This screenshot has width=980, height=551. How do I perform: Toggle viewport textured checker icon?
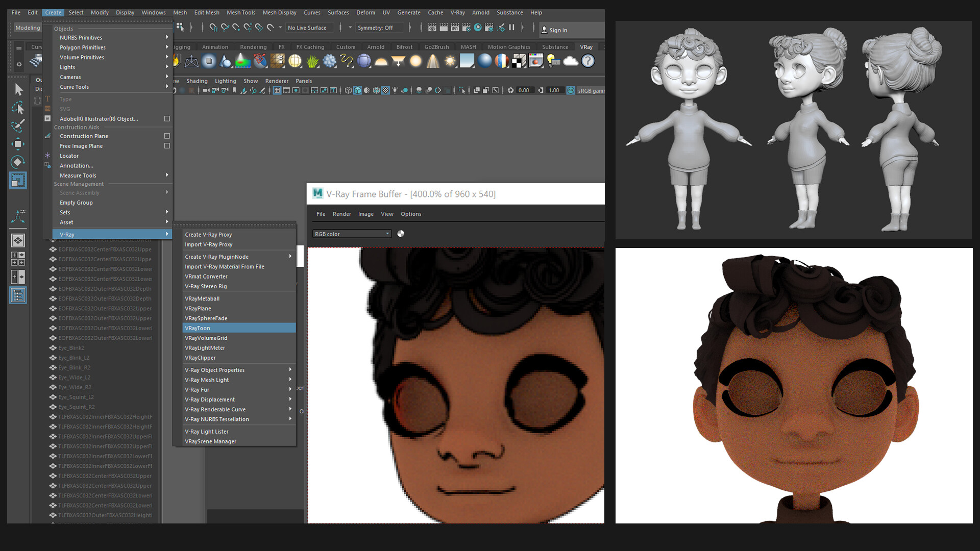click(x=386, y=90)
